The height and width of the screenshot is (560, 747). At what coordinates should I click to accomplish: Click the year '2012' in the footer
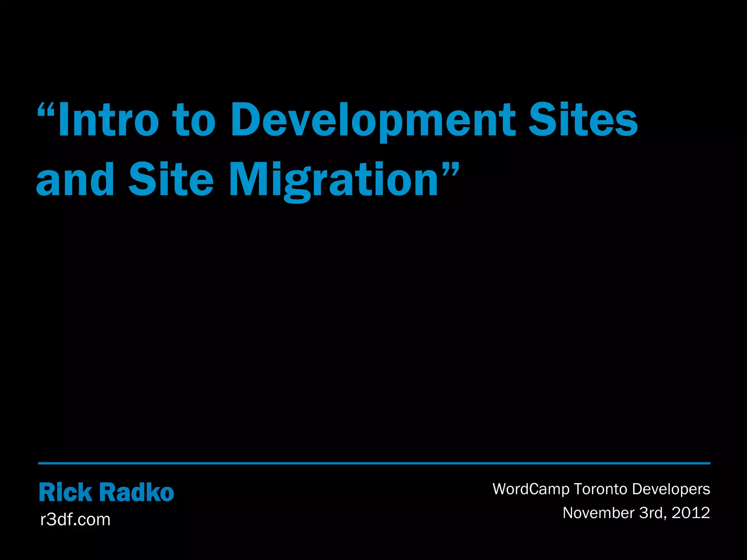[690, 513]
